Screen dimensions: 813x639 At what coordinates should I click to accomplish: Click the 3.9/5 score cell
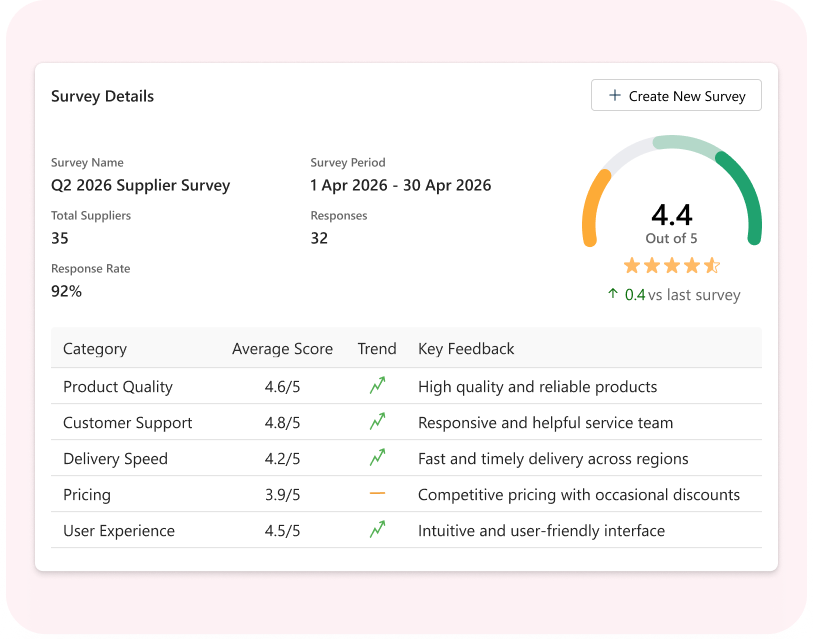click(x=283, y=495)
